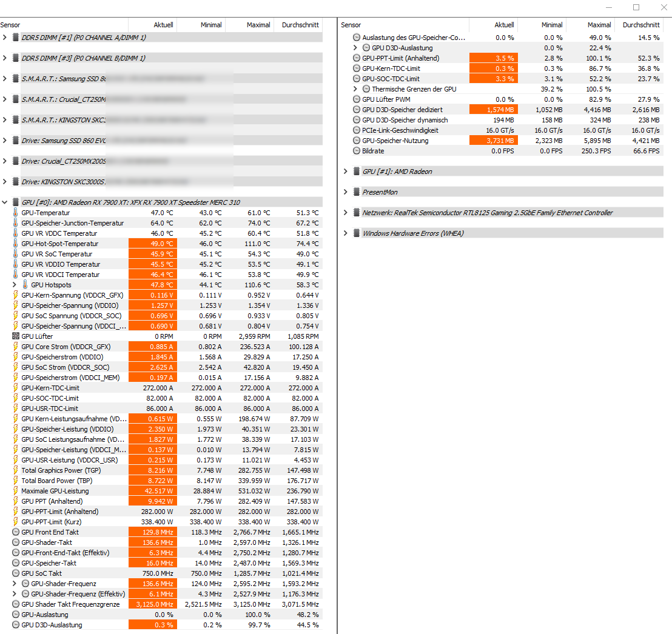
Task: Click circle icon of GPU-Auslastung
Action: (x=16, y=614)
